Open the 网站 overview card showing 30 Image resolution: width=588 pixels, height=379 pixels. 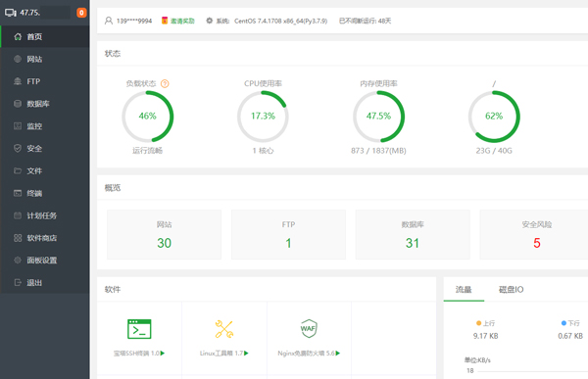(165, 235)
